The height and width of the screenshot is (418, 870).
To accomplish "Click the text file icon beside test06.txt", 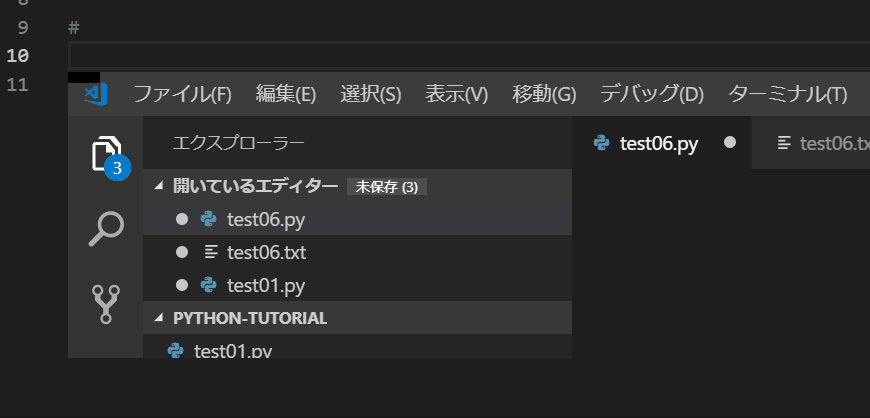I will pyautogui.click(x=211, y=253).
